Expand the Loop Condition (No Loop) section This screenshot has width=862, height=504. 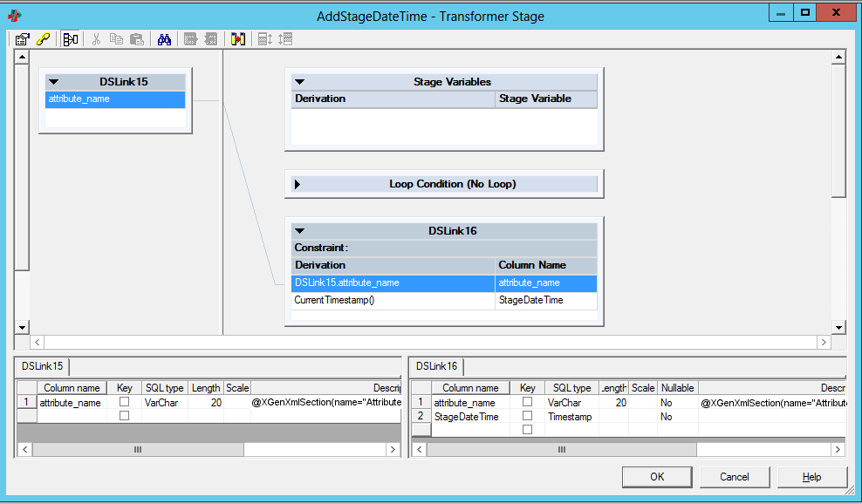pyautogui.click(x=298, y=185)
